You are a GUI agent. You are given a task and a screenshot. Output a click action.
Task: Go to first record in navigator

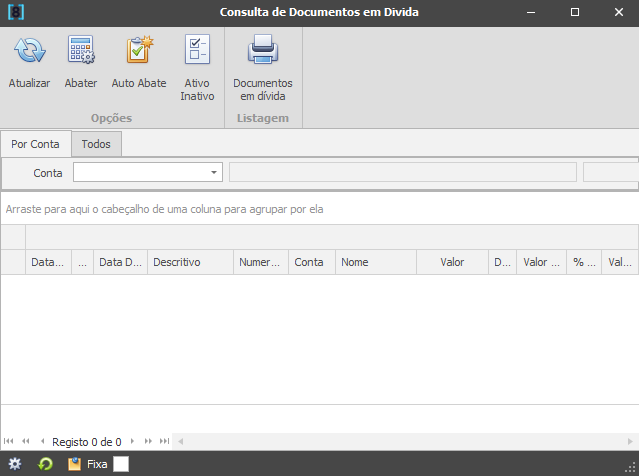pos(9,441)
